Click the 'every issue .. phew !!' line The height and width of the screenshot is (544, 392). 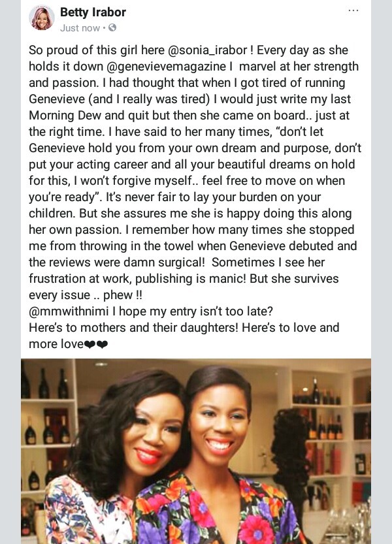[x=86, y=295]
